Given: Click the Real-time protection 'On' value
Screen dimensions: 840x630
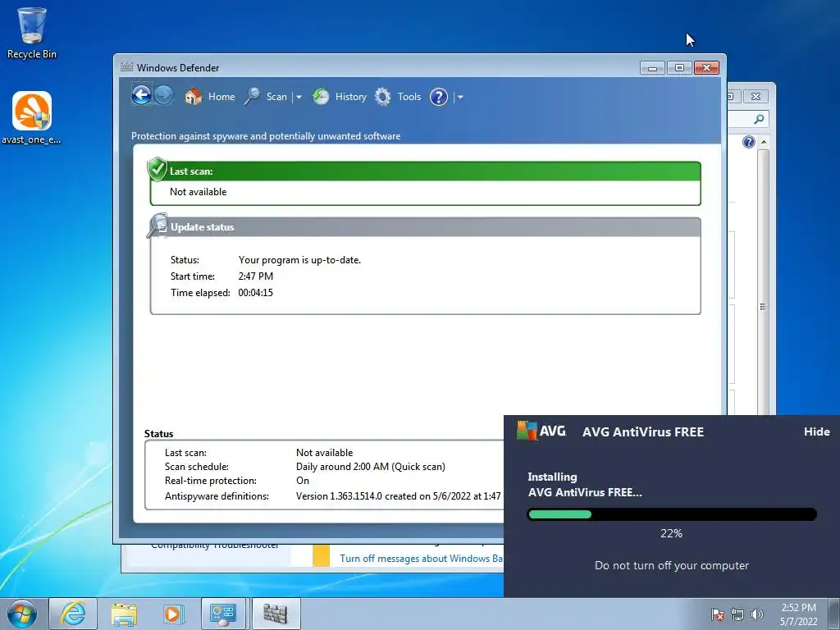Looking at the screenshot, I should 303,481.
